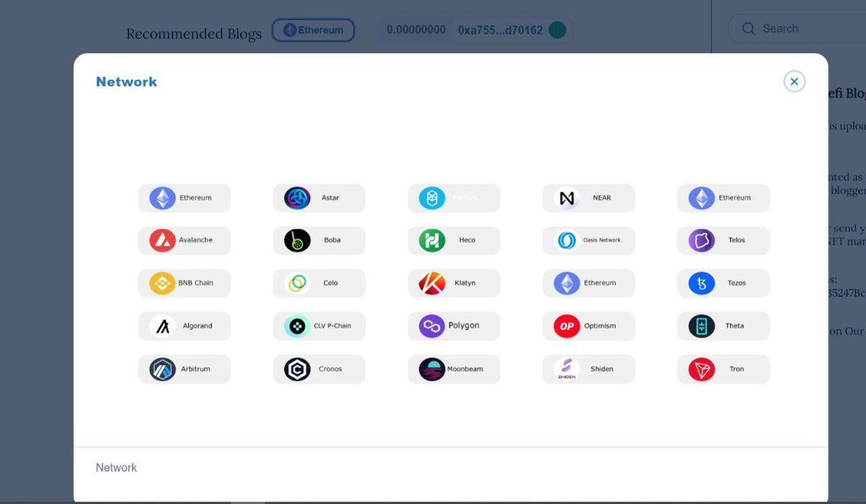This screenshot has width=866, height=504.
Task: Choose the Boba network icon
Action: [297, 240]
